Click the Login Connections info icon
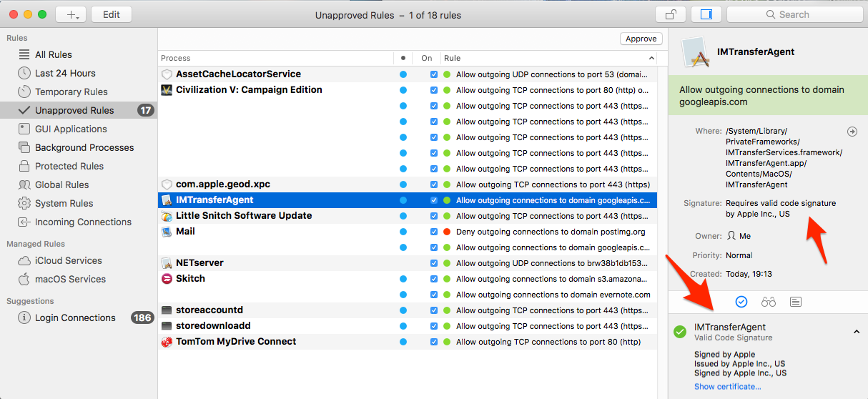 pos(24,317)
